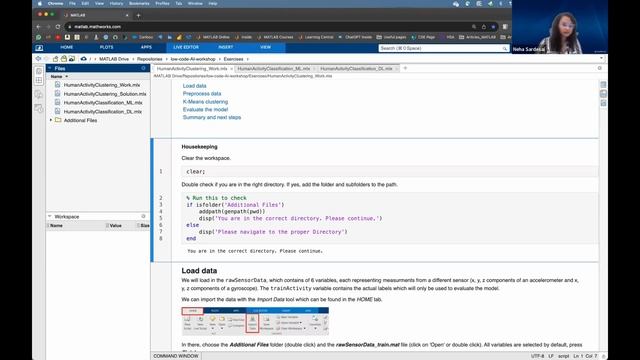Screen dimensions: 640x360
Task: Click the Additional Files folder icon
Action: click(58, 120)
